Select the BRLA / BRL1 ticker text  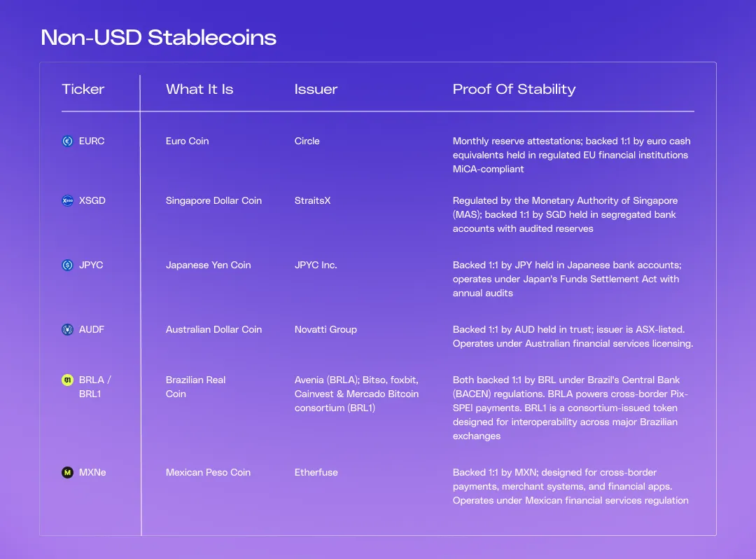coord(95,387)
